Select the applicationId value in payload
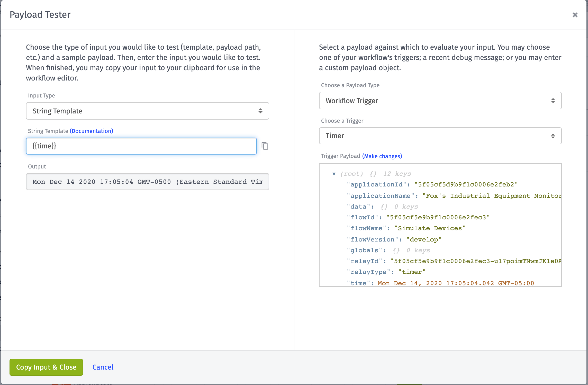The height and width of the screenshot is (385, 588). 466,184
